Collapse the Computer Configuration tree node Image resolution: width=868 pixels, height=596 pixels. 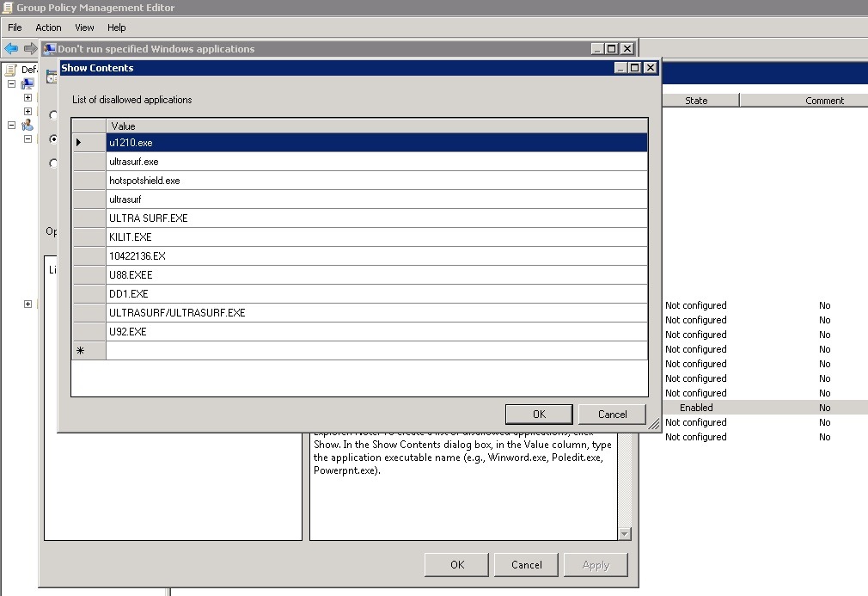pos(11,83)
